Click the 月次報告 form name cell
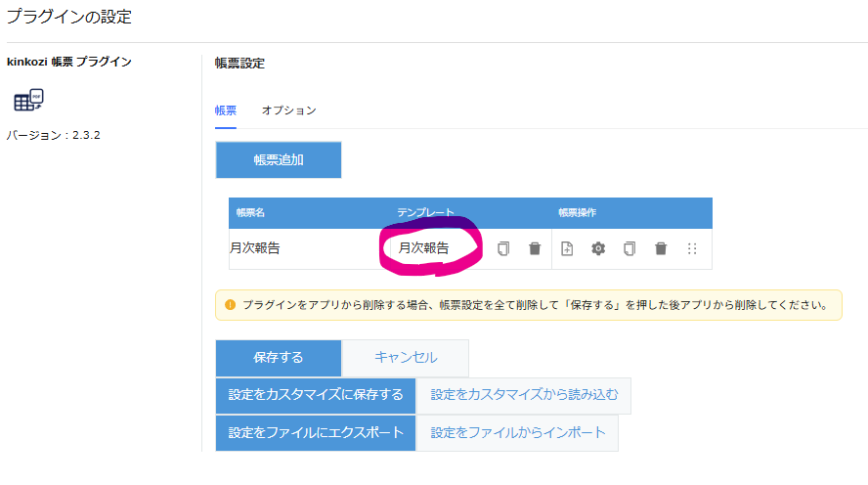 [x=255, y=248]
